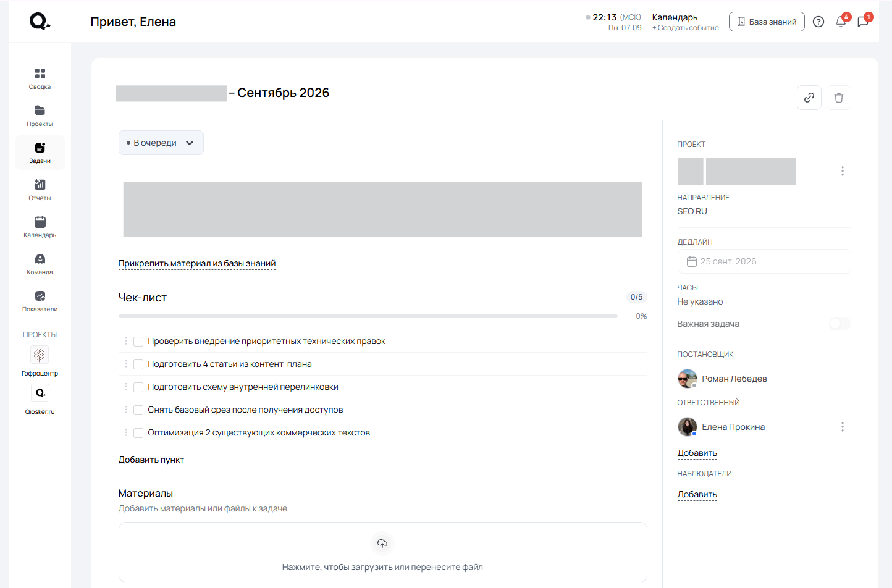Click the "Не указано" hours value
The image size is (892, 588).
click(700, 301)
